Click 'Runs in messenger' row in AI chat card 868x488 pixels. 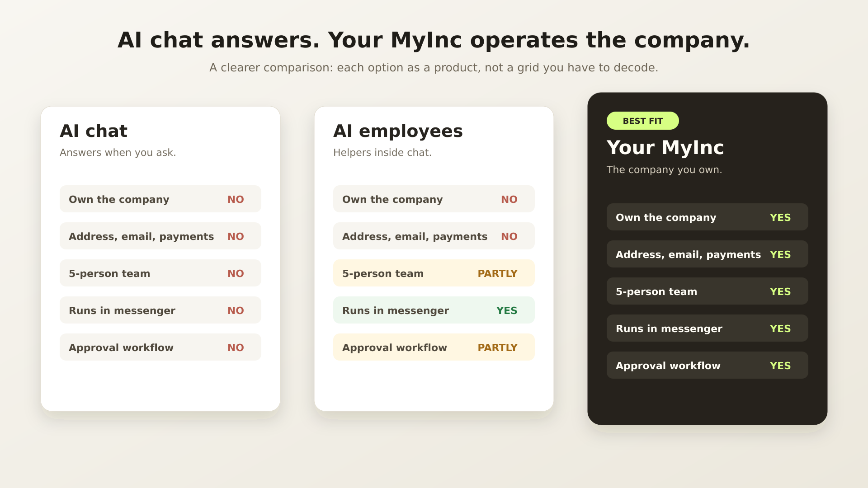pos(160,310)
